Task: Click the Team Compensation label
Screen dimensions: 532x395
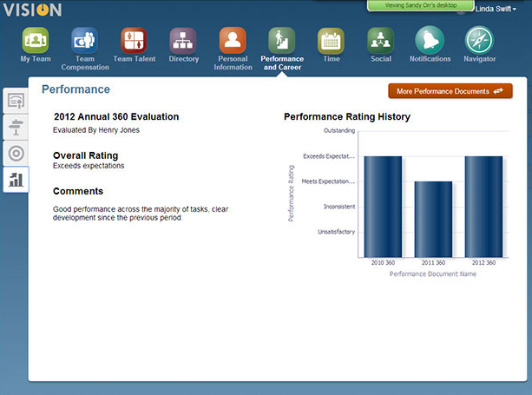Action: [85, 63]
